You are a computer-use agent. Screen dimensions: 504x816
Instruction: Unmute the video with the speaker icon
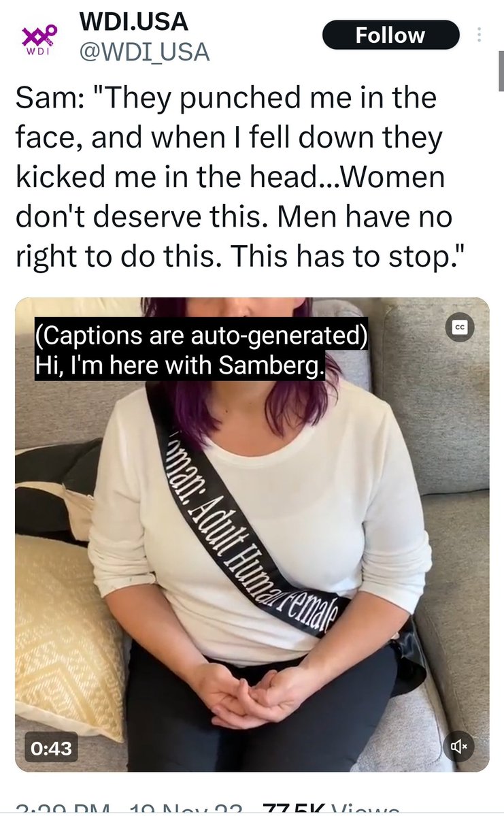458,747
